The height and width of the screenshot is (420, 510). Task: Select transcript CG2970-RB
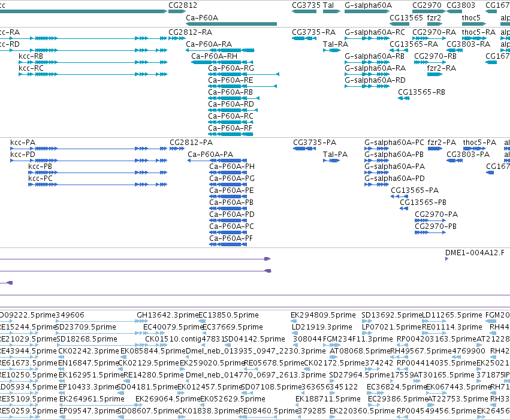click(x=435, y=56)
